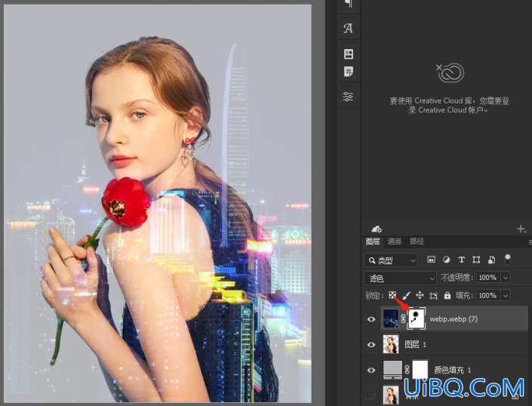Open the Properties panel icon in collapsed dock

pyautogui.click(x=349, y=54)
